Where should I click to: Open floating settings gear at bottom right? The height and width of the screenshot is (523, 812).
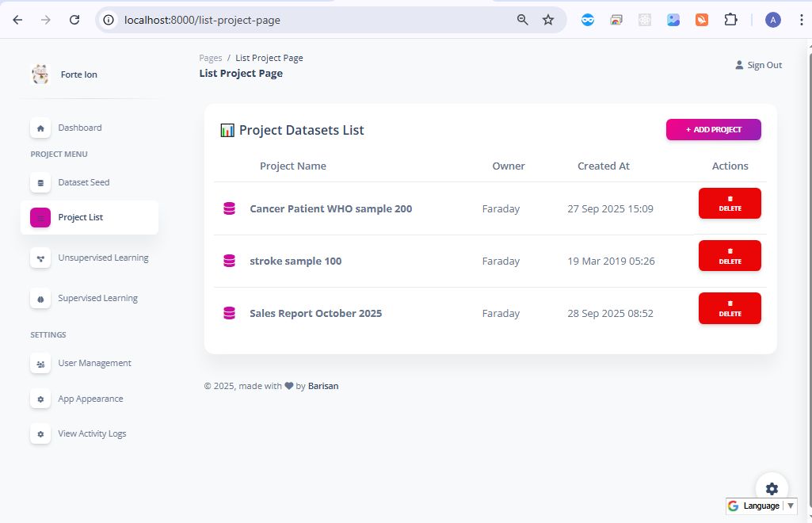tap(772, 488)
